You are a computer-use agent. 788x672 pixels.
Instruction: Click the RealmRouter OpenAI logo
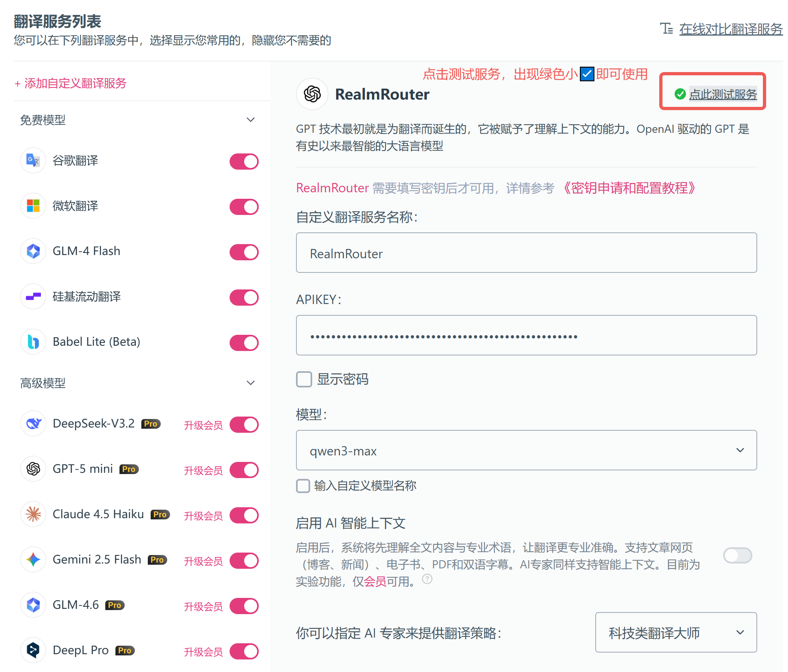[312, 94]
